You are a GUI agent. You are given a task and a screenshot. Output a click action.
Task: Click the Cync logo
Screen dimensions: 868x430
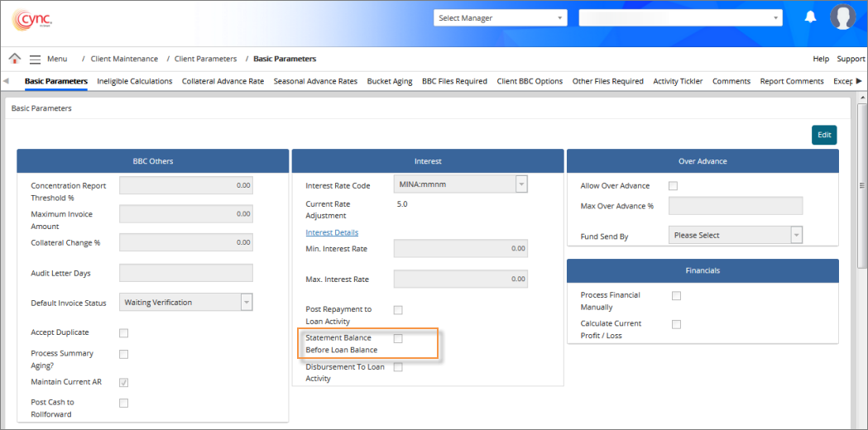[31, 18]
